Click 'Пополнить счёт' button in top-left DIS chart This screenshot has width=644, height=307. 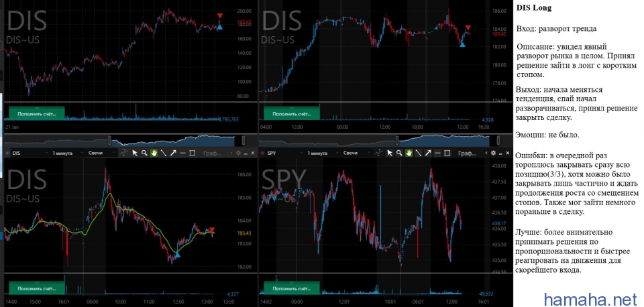37,113
